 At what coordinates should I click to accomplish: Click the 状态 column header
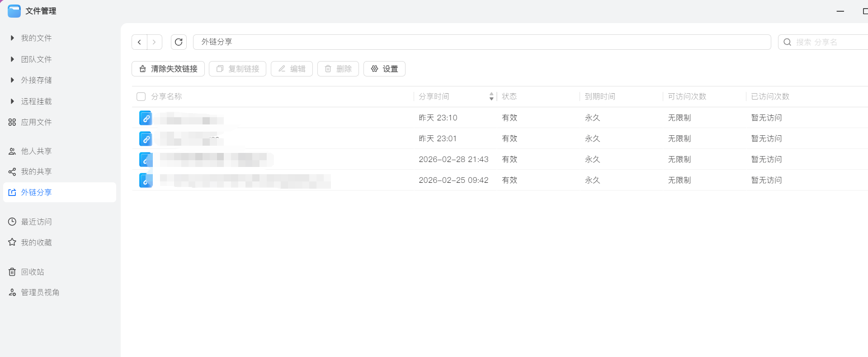tap(509, 96)
